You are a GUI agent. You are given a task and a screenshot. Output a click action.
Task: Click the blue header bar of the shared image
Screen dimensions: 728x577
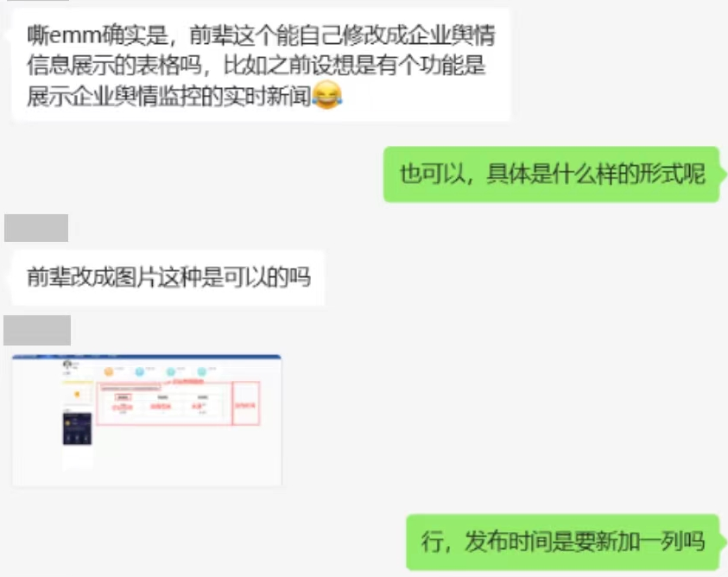click(147, 357)
